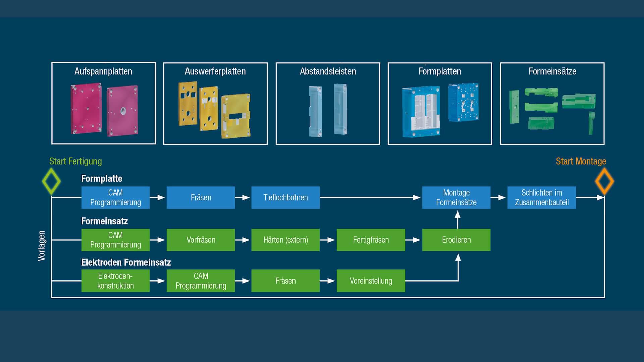Image resolution: width=644 pixels, height=362 pixels.
Task: Click the green Start Fertigung diamond
Action: pos(51,181)
